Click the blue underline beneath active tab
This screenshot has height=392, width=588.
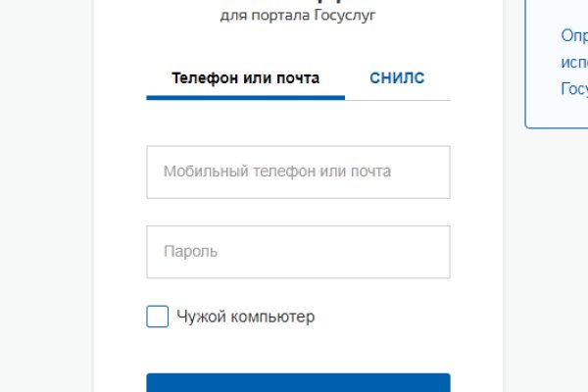coord(245,97)
